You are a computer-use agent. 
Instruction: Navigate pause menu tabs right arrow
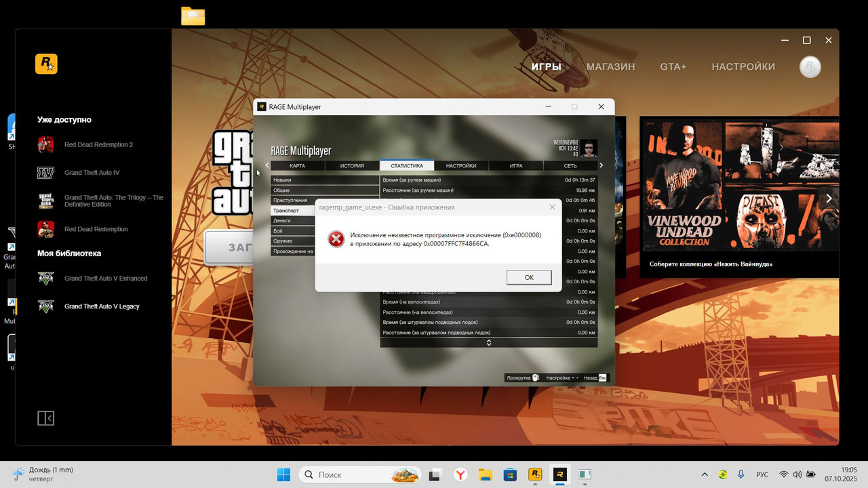601,165
